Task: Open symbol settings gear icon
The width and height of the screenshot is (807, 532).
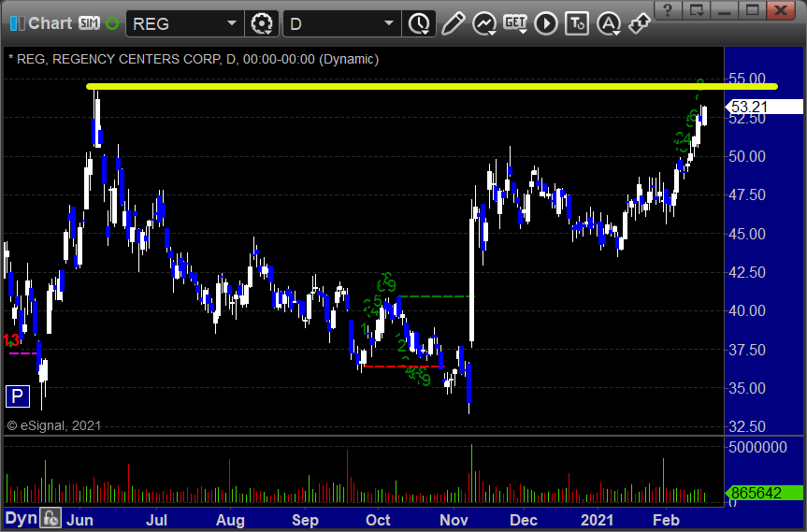Action: coord(262,23)
